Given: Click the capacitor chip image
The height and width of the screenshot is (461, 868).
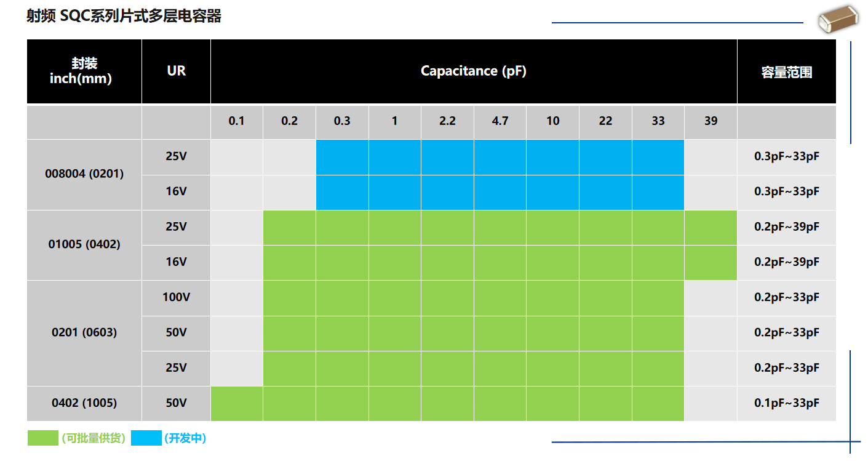Looking at the screenshot, I should tap(837, 18).
